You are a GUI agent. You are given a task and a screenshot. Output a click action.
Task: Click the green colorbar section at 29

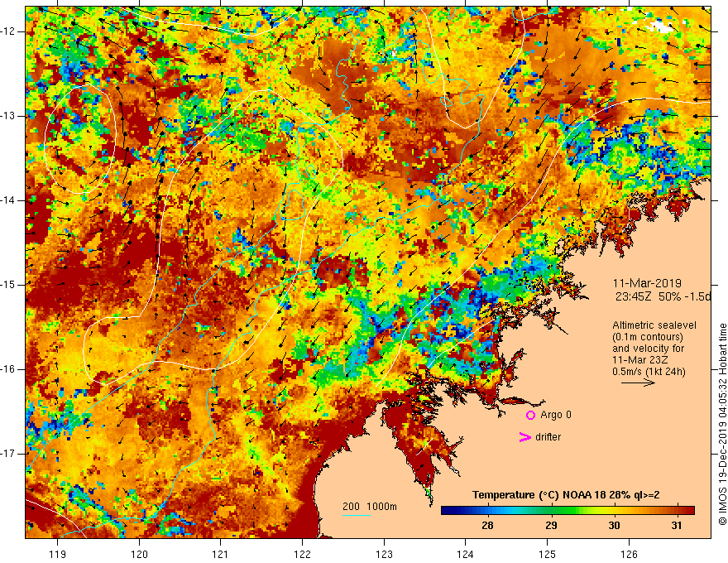point(551,510)
